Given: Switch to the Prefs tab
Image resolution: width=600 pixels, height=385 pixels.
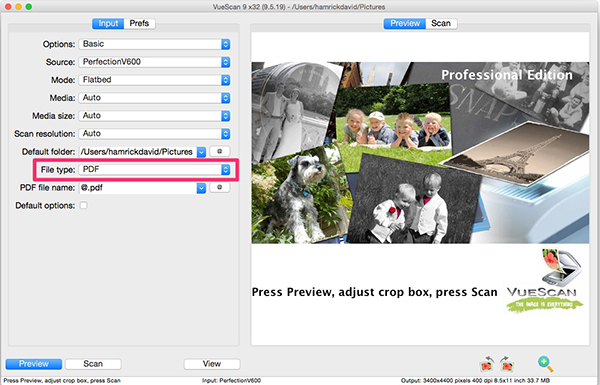Looking at the screenshot, I should [139, 23].
